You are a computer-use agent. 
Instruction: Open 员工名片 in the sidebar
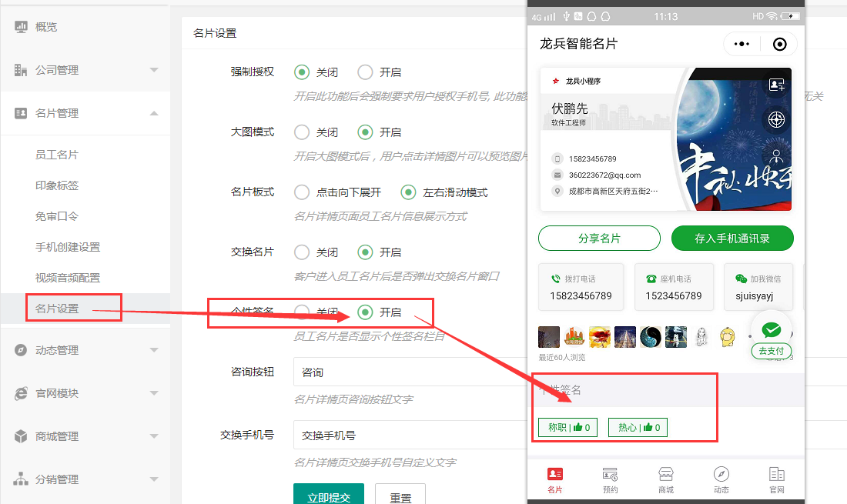pos(57,155)
